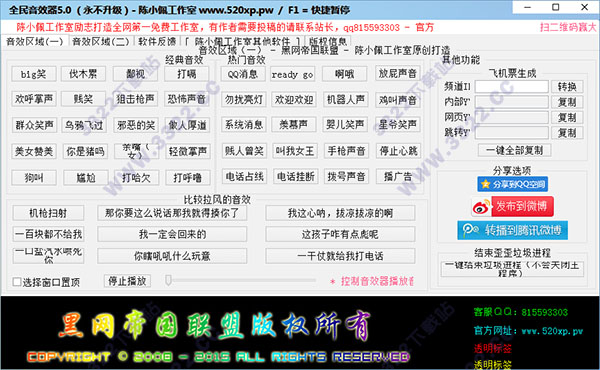Click 一键全部复制 button
This screenshot has height=370, width=600.
pos(515,150)
